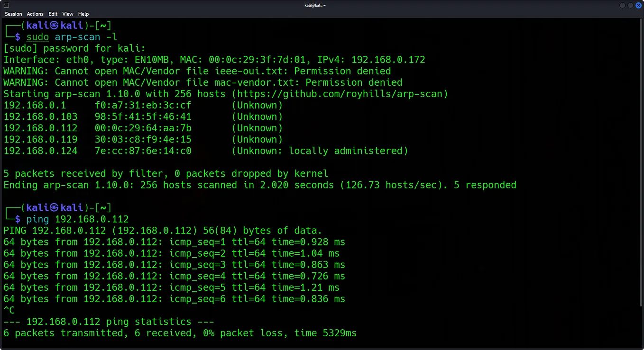Viewport: 644px width, 350px height.
Task: Open the Actions menu
Action: [35, 14]
